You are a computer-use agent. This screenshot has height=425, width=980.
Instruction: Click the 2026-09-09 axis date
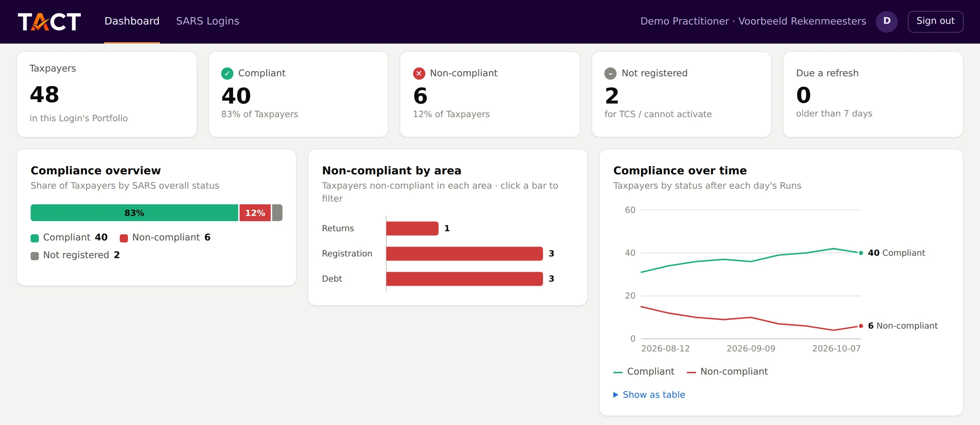pos(751,349)
